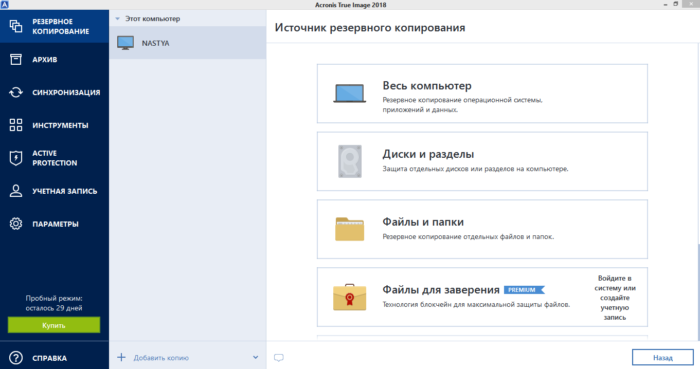The height and width of the screenshot is (369, 700).
Task: Click the Help question mark icon (Справка)
Action: click(16, 358)
